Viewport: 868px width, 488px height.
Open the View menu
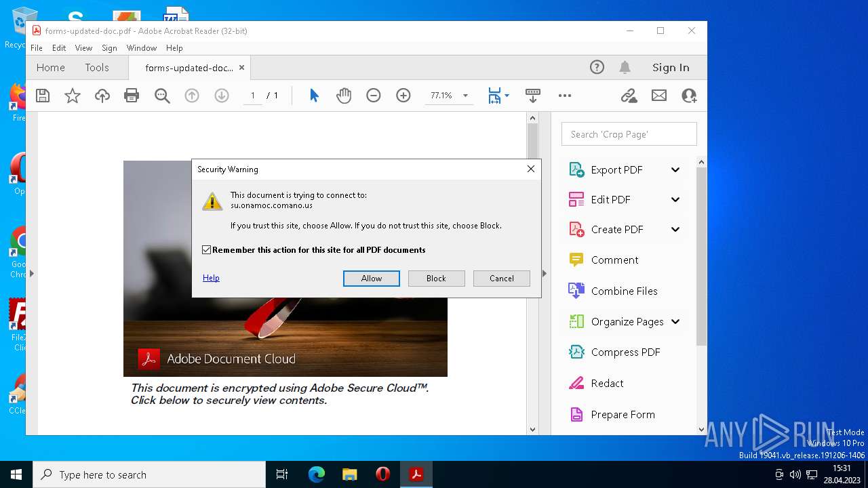[x=83, y=48]
